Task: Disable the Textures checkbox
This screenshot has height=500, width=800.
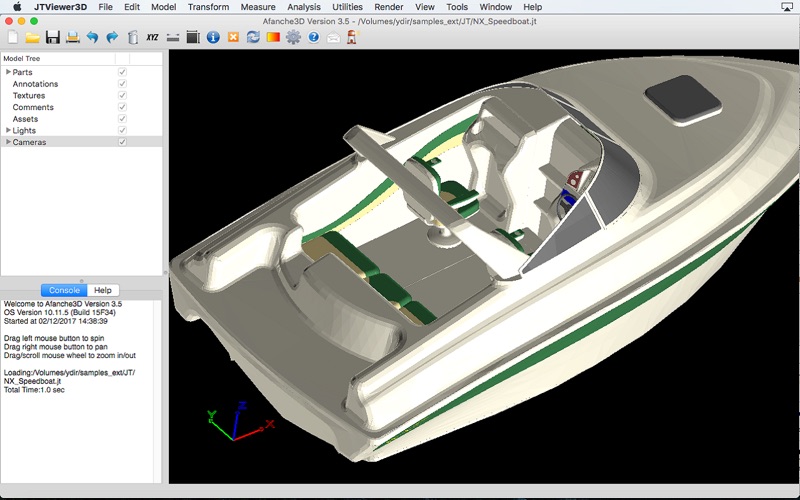Action: [x=122, y=96]
